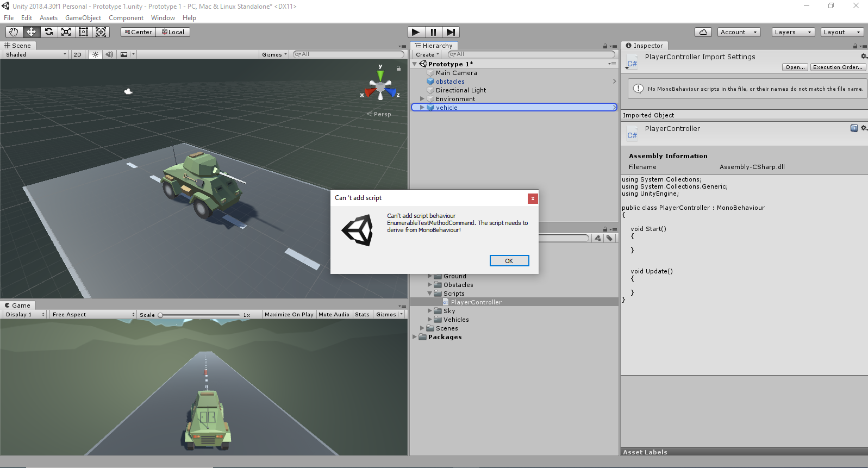The image size is (868, 468).
Task: Toggle the Stats overlay
Action: (362, 314)
